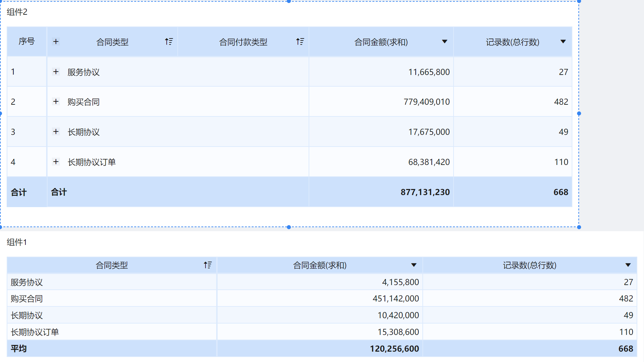Screen dimensions: 644x362
Task: Open 记录数(总行数) dropdown in 组件1
Action: (628, 265)
